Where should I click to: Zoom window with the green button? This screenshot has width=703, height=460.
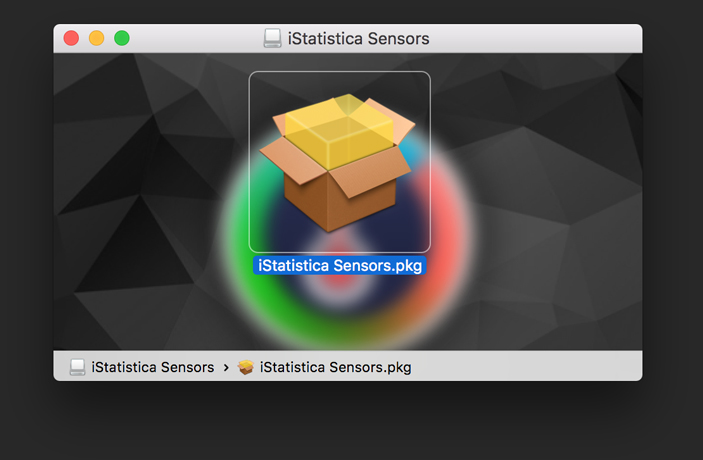(x=122, y=38)
